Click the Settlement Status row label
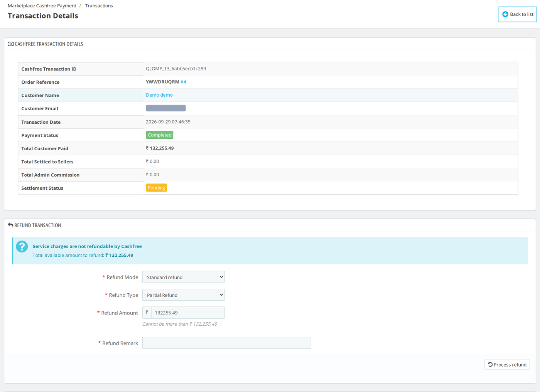This screenshot has height=392, width=540. (x=42, y=188)
